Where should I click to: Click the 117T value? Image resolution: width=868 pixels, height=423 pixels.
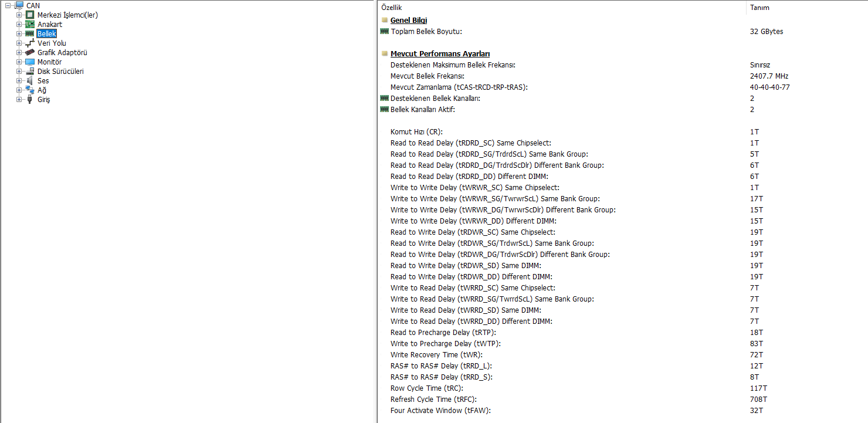click(x=759, y=388)
